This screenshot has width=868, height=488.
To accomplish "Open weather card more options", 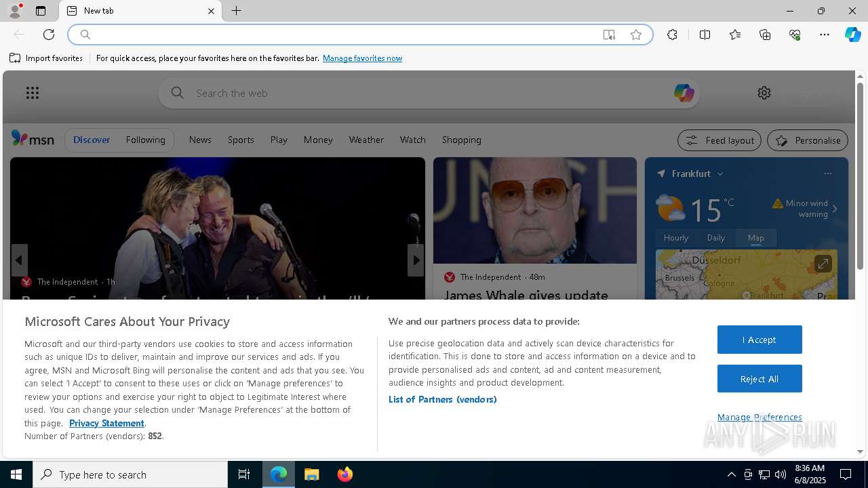I will click(827, 174).
